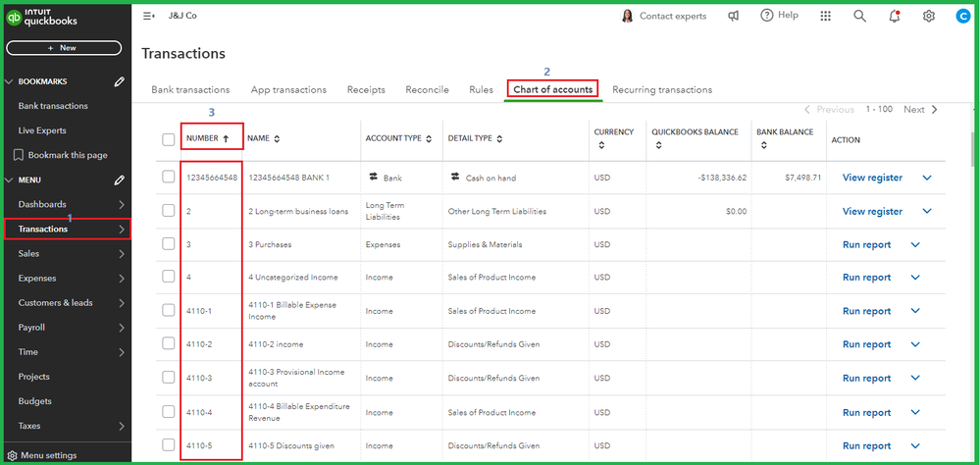
Task: Toggle the select all accounts checkbox
Action: (169, 139)
